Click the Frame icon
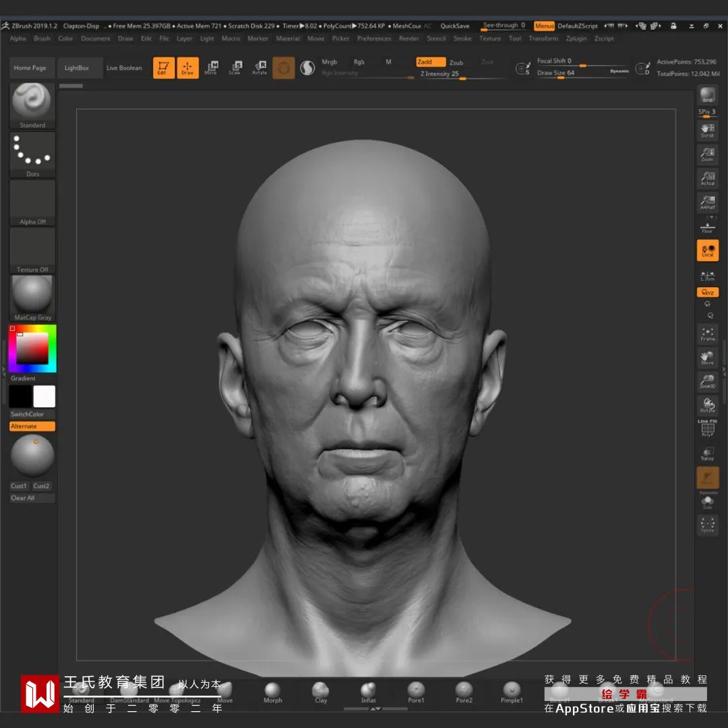The image size is (728, 728). [708, 334]
